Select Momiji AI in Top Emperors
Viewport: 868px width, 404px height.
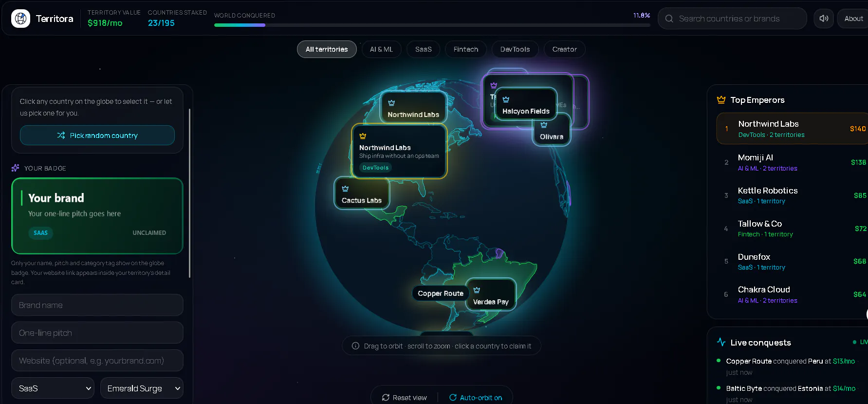pyautogui.click(x=792, y=162)
